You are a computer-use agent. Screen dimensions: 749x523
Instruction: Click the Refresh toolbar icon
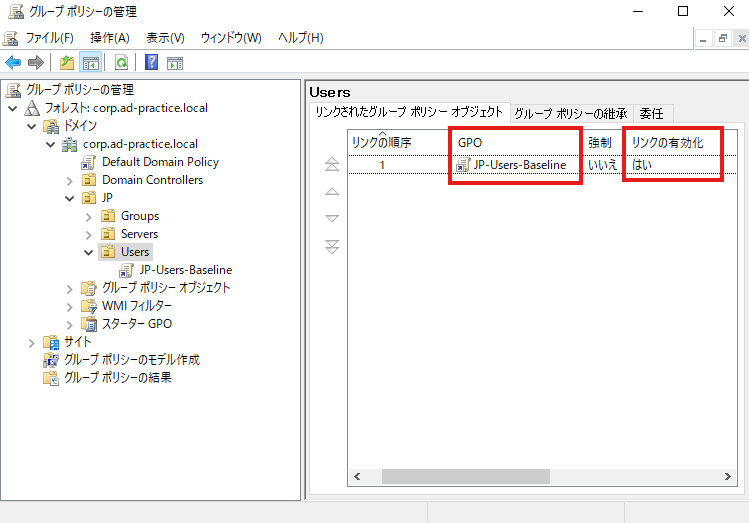click(x=122, y=63)
